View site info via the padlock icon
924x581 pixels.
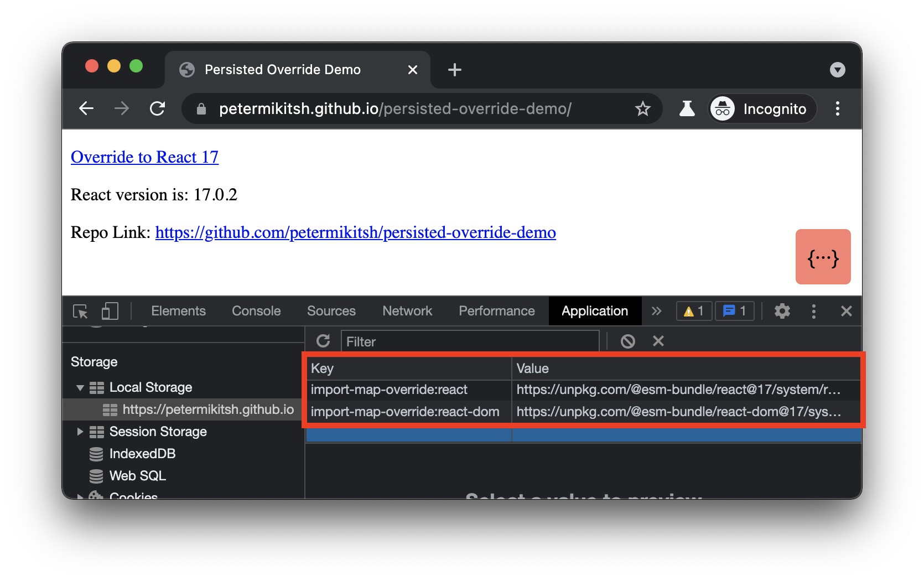pos(201,109)
